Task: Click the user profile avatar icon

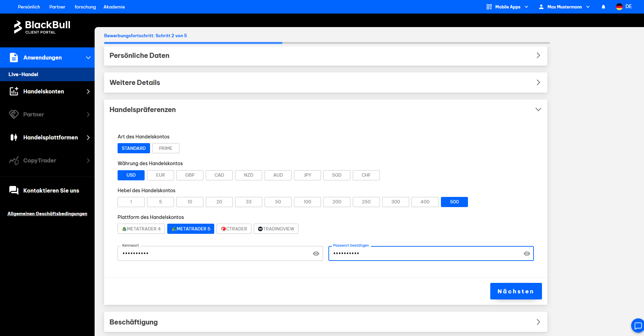Action: tap(541, 7)
